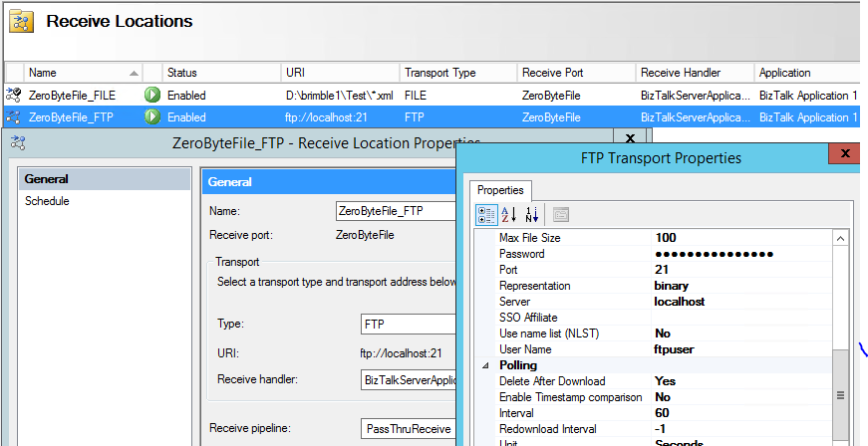Viewport: 868px width, 446px height.
Task: Select the Properties tab in FTP Transport Properties
Action: coord(500,190)
